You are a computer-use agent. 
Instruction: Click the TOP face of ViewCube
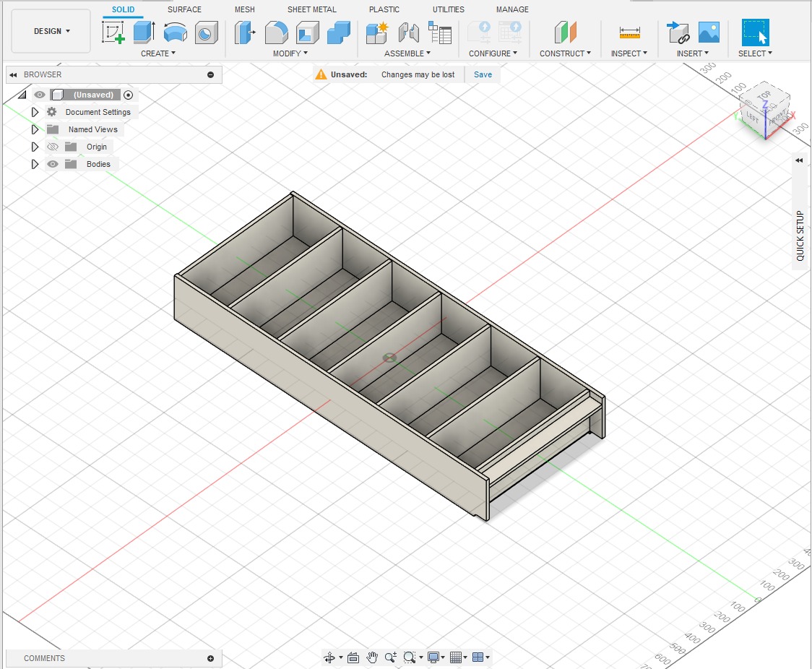(x=764, y=95)
